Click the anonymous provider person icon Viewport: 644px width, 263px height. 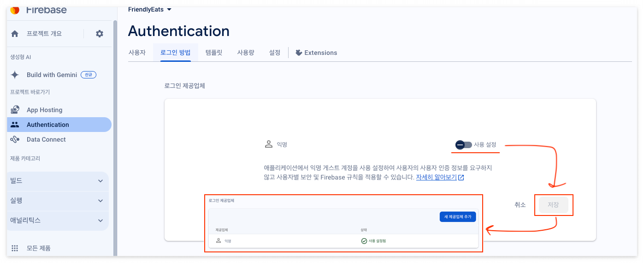click(x=269, y=144)
